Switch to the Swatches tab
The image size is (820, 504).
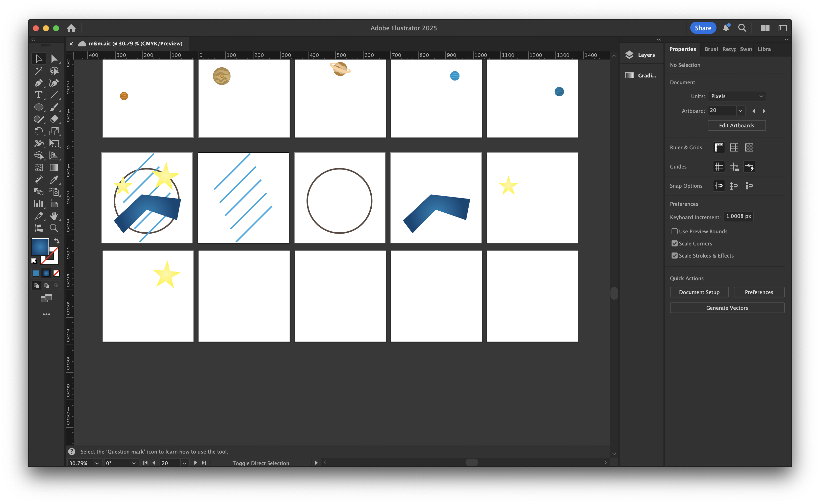tap(747, 49)
